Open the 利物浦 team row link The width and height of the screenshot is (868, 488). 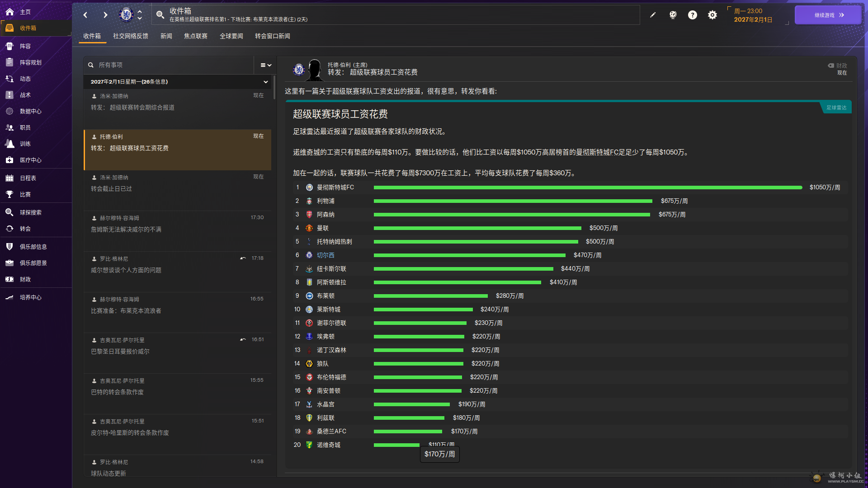(325, 201)
